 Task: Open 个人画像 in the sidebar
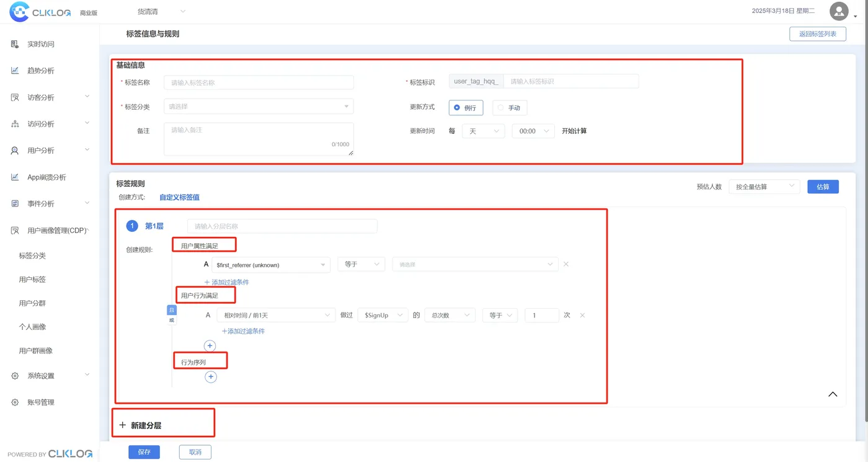click(x=32, y=327)
